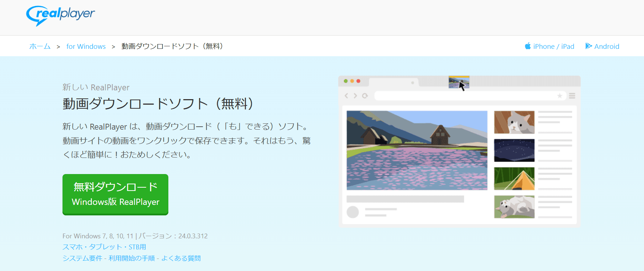Click the back arrow in the illustrated browser
Image resolution: width=644 pixels, height=271 pixels.
pos(346,96)
